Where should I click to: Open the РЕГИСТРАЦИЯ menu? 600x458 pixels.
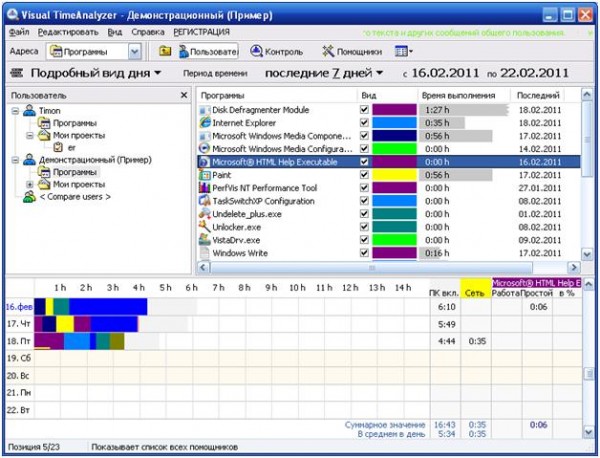click(202, 32)
